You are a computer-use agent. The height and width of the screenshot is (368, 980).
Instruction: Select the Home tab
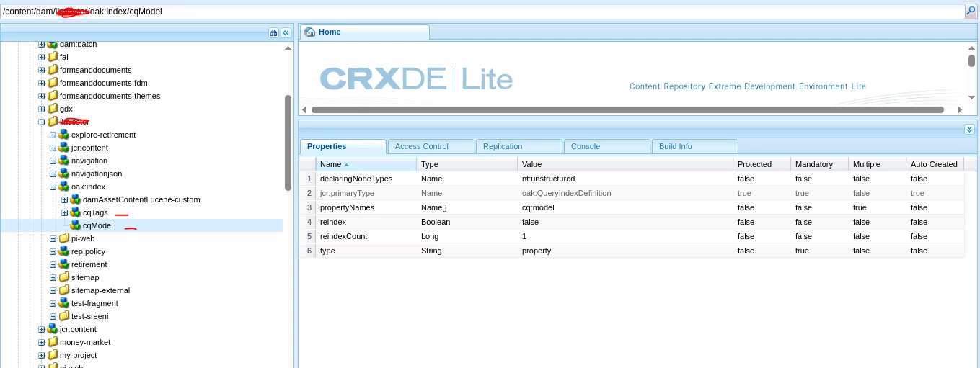pos(364,32)
